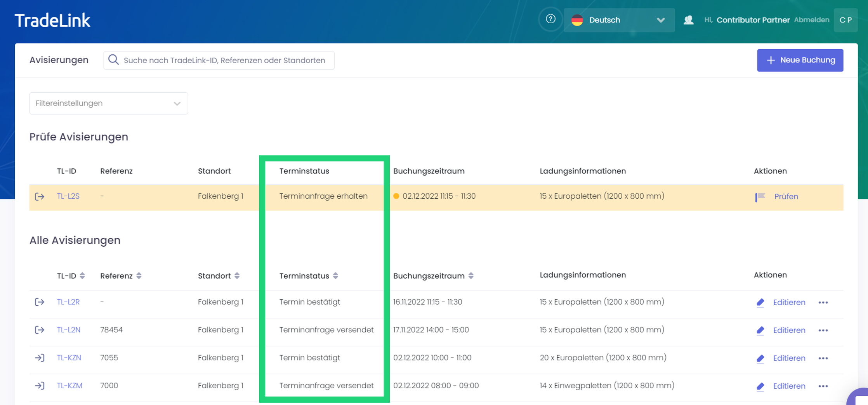
Task: Sort by Terminstatus column header
Action: tap(335, 276)
